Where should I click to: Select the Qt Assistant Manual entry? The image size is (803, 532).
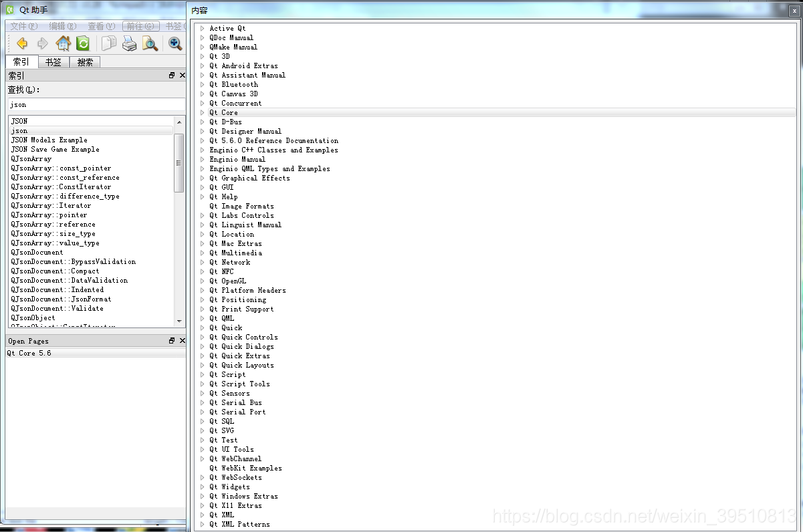247,75
